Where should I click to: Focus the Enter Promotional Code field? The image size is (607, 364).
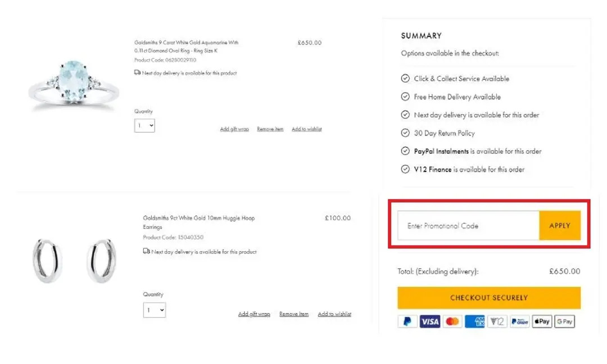coord(468,226)
